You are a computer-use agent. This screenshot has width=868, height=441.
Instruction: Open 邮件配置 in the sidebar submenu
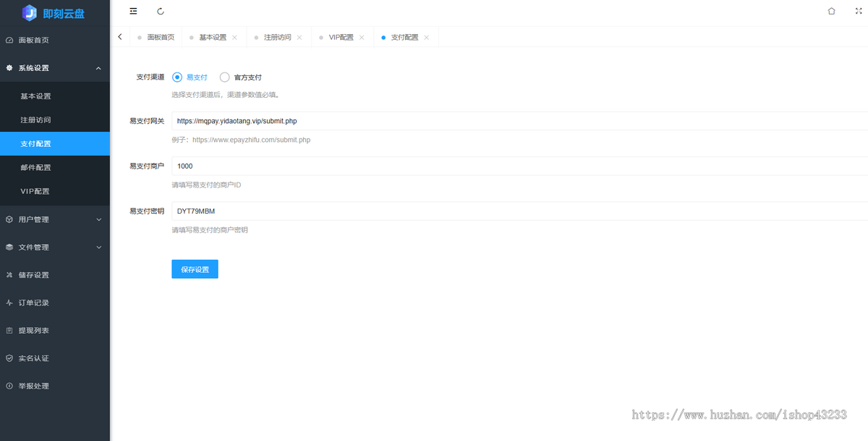point(55,168)
